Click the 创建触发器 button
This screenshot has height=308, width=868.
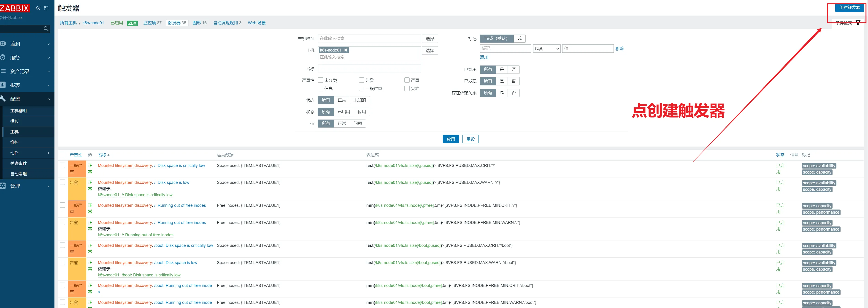(x=849, y=7)
